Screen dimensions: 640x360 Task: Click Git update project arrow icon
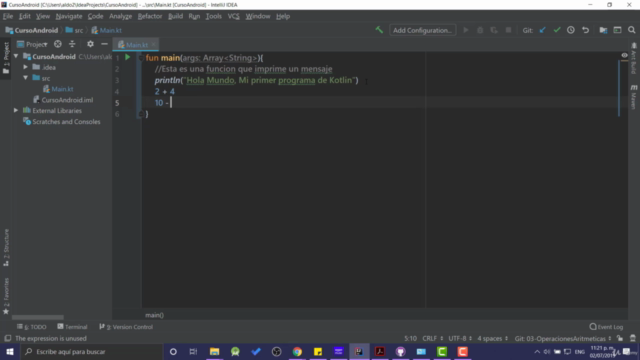tap(542, 30)
